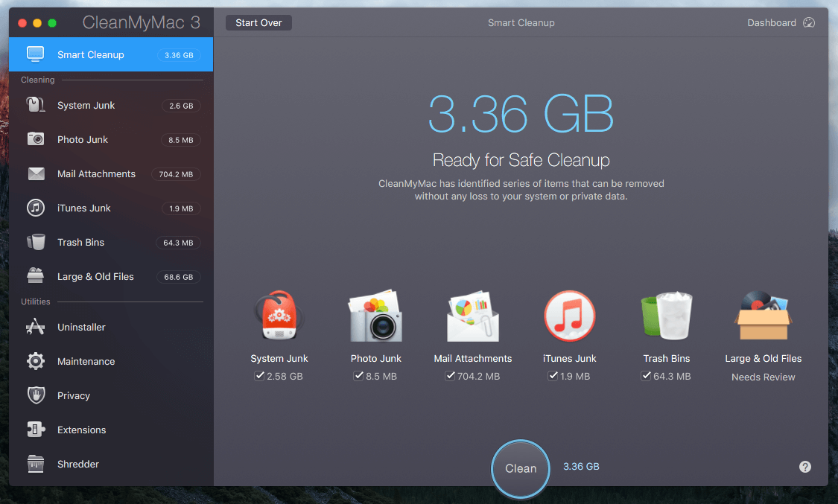The height and width of the screenshot is (504, 838).
Task: Click the iTunes Junk label in sidebar
Action: tap(84, 208)
